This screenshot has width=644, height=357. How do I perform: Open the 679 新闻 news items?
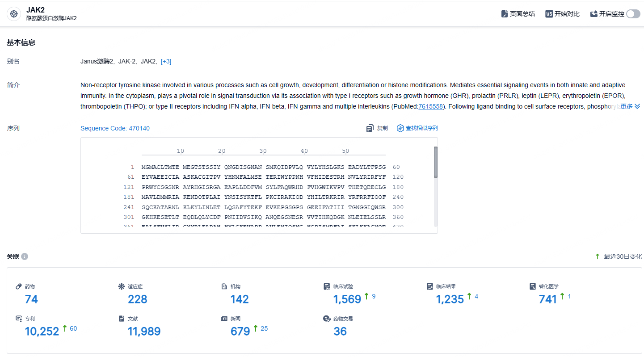point(240,331)
